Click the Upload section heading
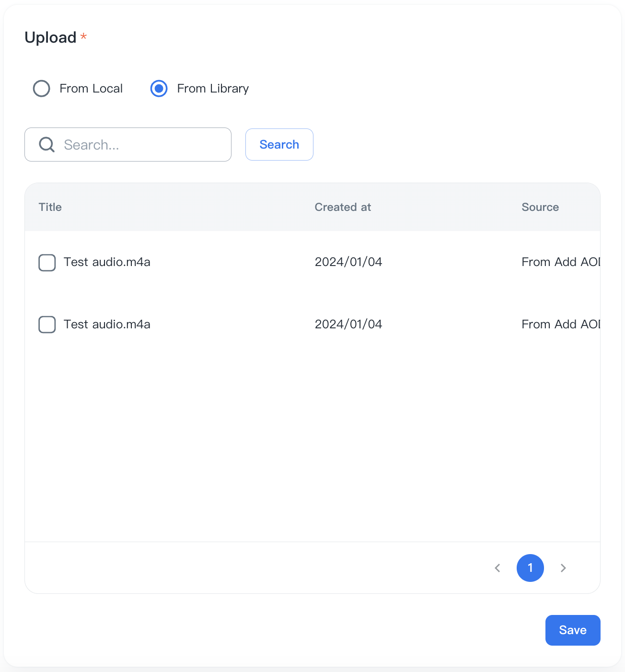 click(50, 37)
